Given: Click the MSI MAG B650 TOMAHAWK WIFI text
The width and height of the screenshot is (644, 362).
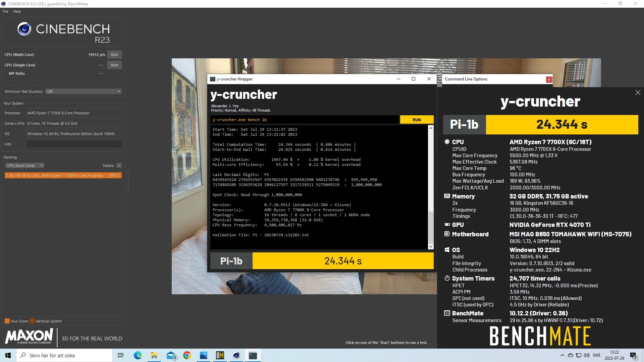Looking at the screenshot, I should [x=571, y=234].
